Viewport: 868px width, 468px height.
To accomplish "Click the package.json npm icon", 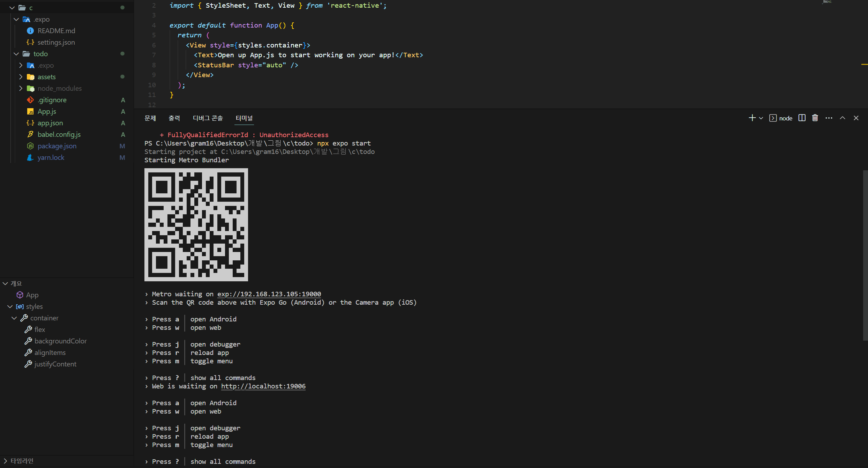I will pyautogui.click(x=30, y=146).
